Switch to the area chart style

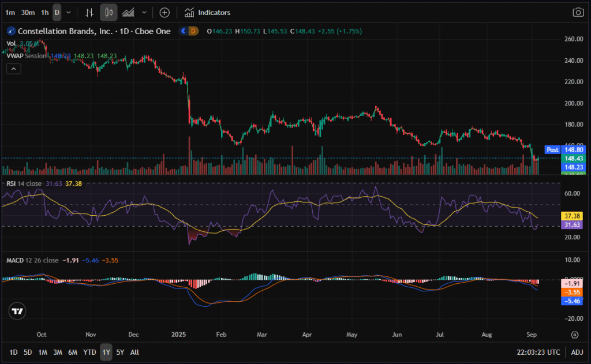(128, 12)
